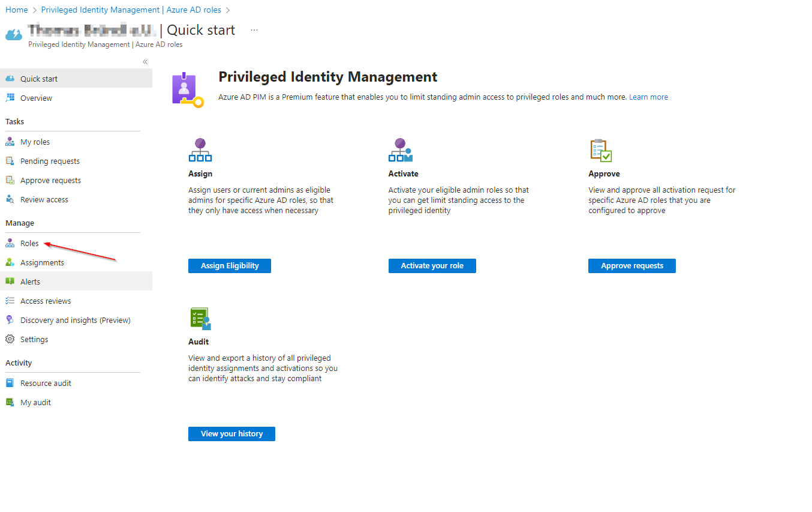Open Discovery and insights (Preview)
The image size is (812, 512).
click(x=76, y=320)
